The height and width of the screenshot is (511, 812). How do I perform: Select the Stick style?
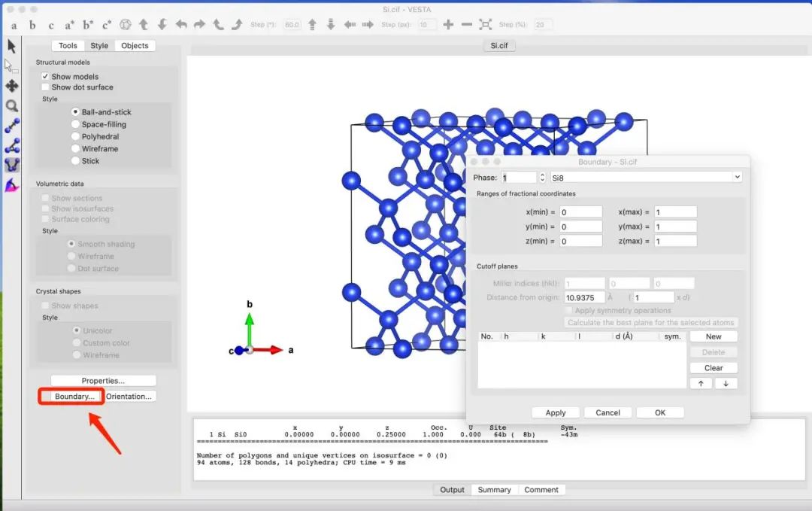click(x=76, y=161)
